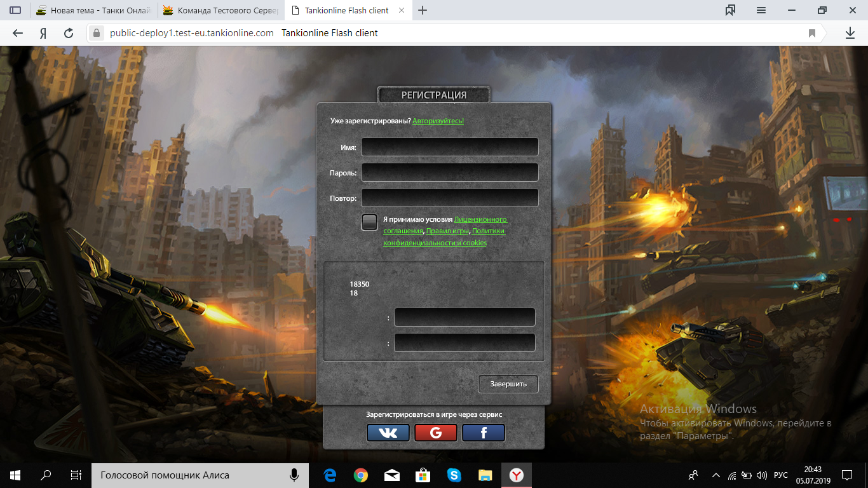
Task: Open the Action Center notifications icon
Action: (847, 475)
